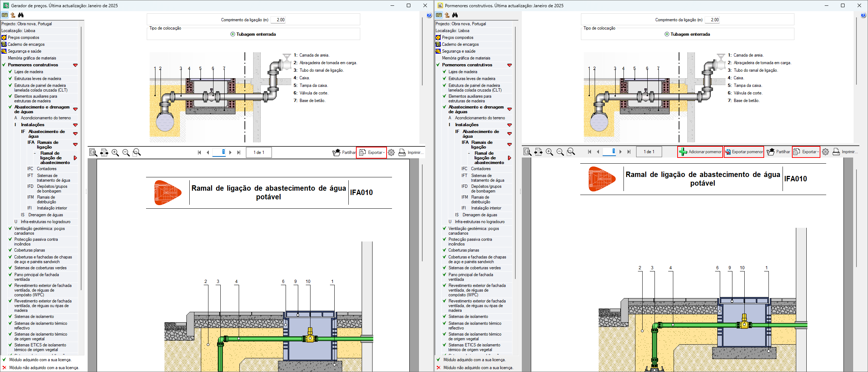Click up-arrow icon in Pormenores construtivos window toolbar
The width and height of the screenshot is (868, 372).
(447, 15)
